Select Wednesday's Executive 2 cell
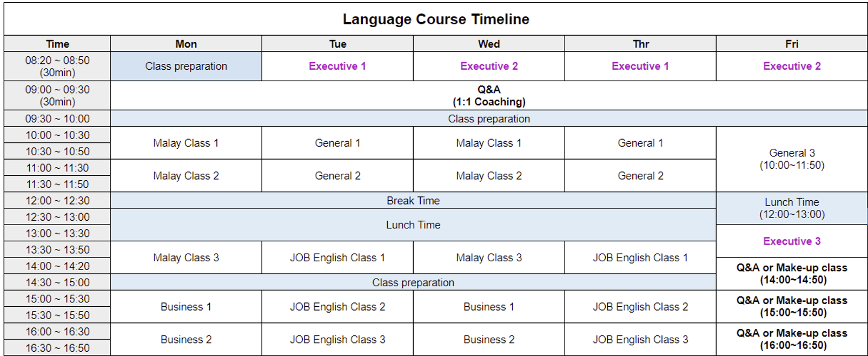Viewport: 868px width, 356px height. 489,67
